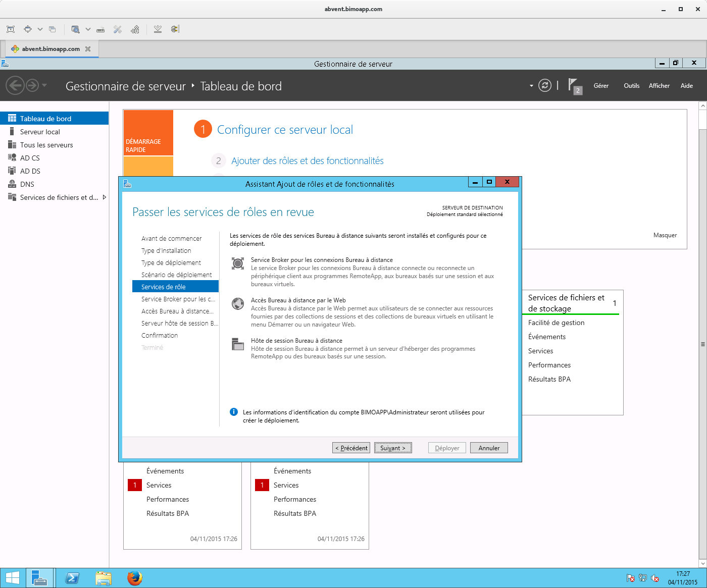The width and height of the screenshot is (707, 588).
Task: Click the USB device redirection icon in the viewer toolbar
Action: [x=175, y=29]
